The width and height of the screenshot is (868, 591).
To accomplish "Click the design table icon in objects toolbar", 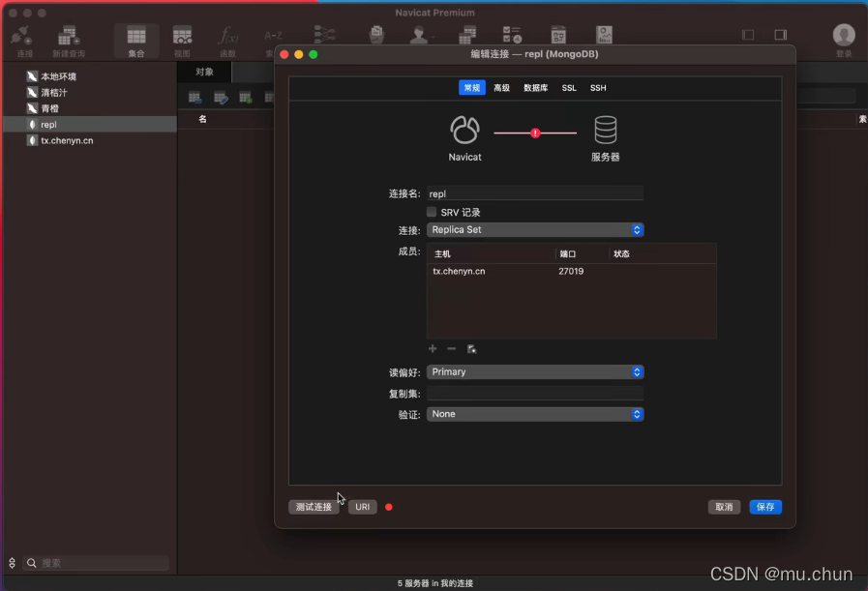I will [x=221, y=98].
